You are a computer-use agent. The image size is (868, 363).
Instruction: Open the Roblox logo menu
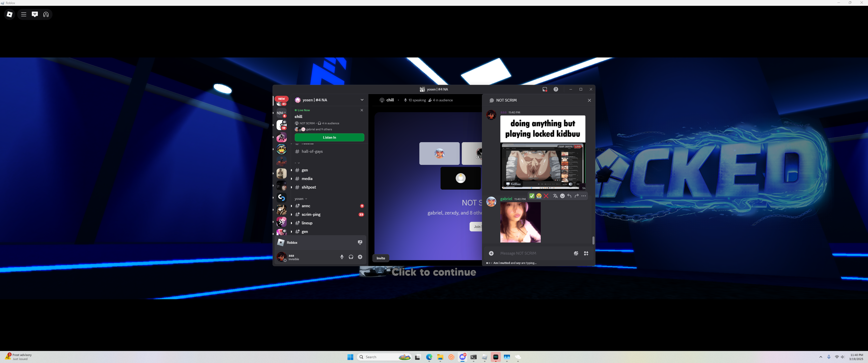tap(9, 14)
